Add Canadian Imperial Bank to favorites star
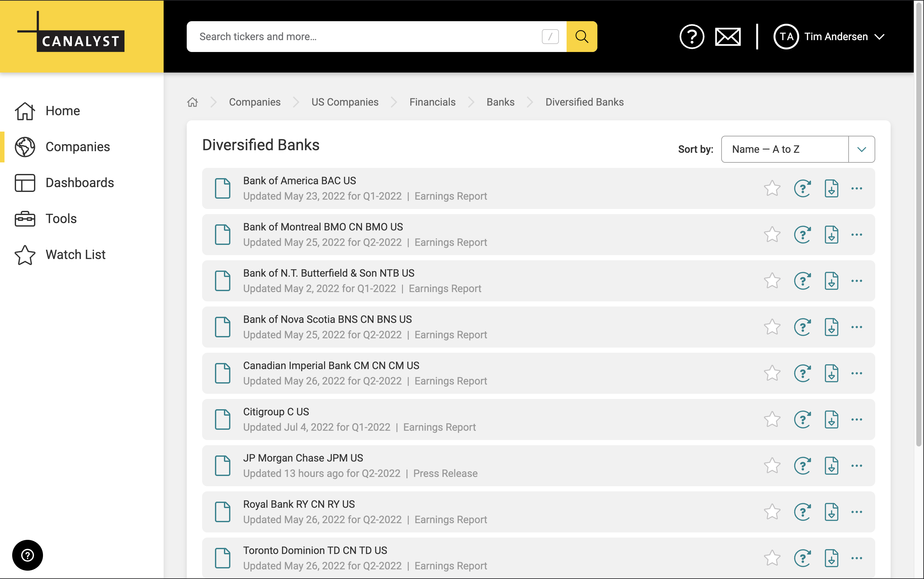Image resolution: width=924 pixels, height=579 pixels. click(772, 373)
